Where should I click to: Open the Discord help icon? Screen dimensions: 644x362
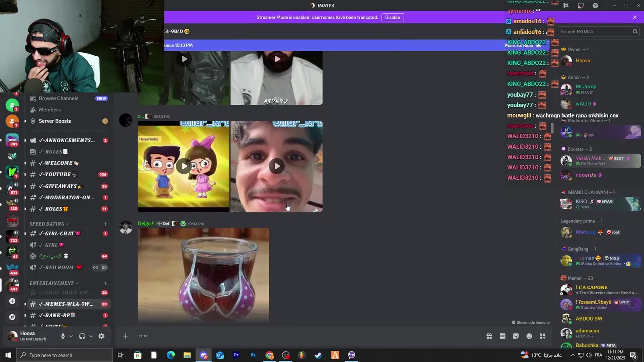[595, 6]
